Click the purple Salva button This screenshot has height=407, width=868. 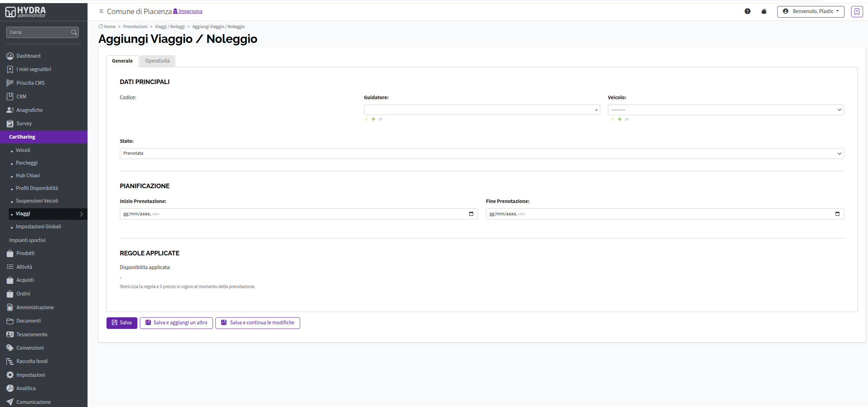tap(122, 323)
